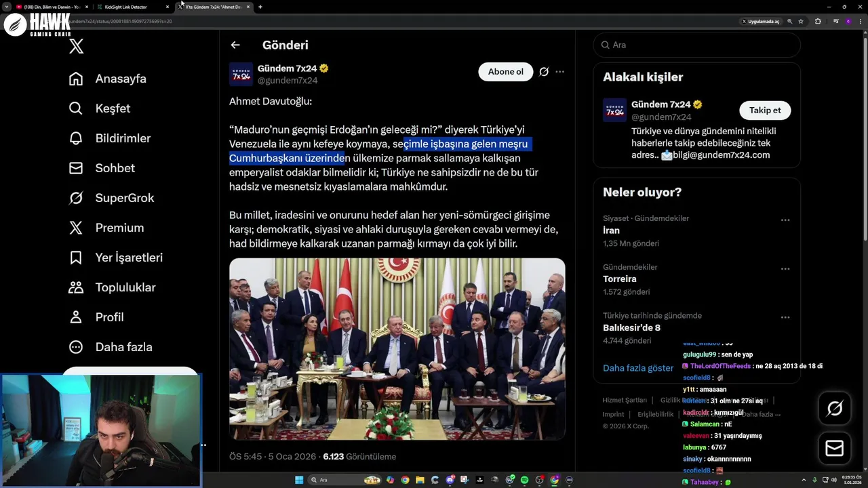Open the browser profile avatar
This screenshot has height=488, width=868.
click(x=848, y=22)
